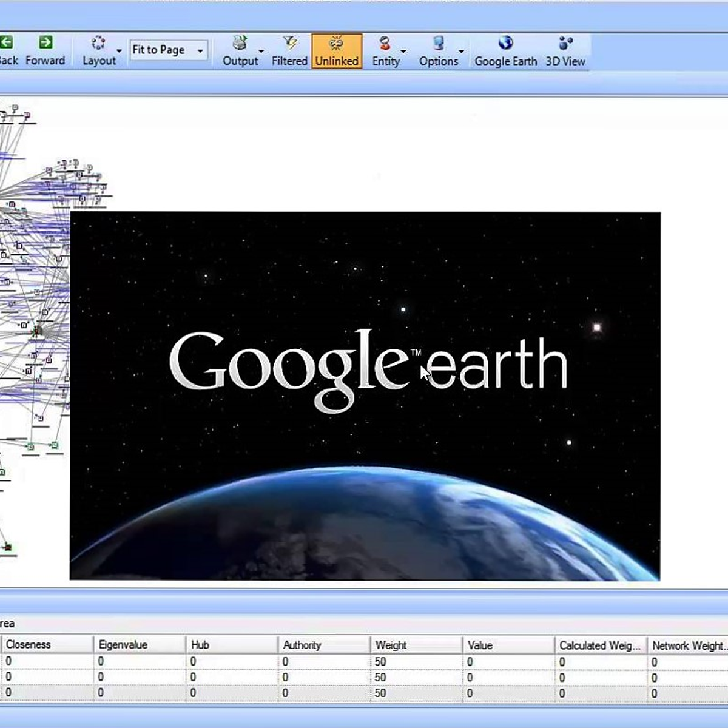Screen dimensions: 728x728
Task: Select the Weight cell 50 in the first row
Action: 416,661
